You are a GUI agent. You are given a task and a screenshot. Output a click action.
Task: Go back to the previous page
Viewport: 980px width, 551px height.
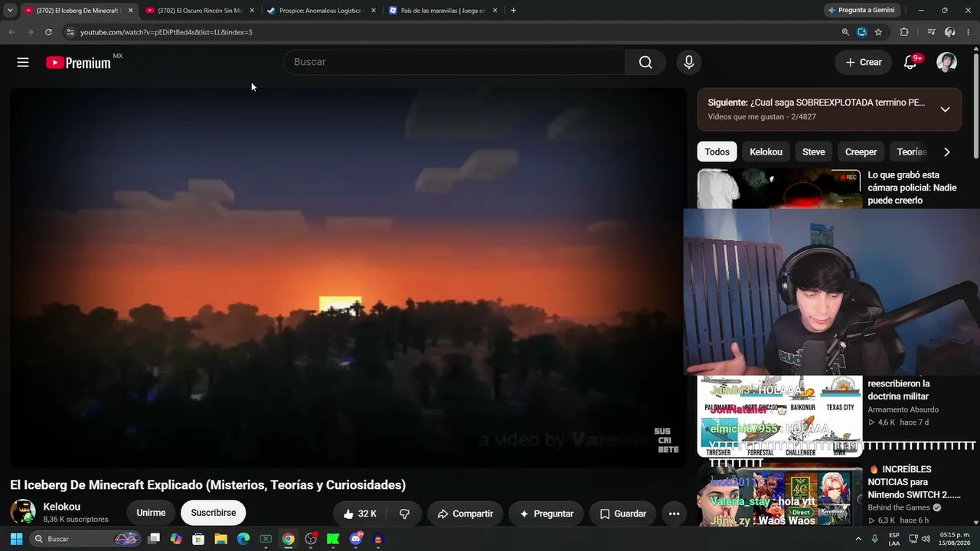(11, 32)
